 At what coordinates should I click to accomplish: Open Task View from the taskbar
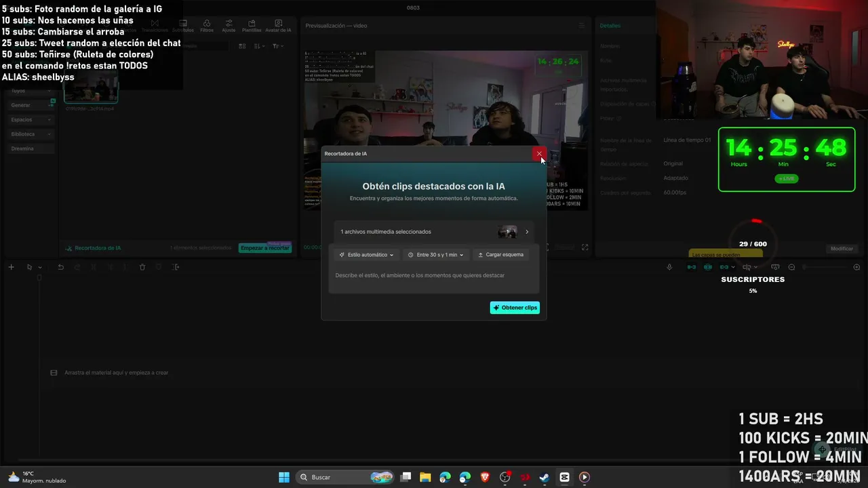[406, 477]
